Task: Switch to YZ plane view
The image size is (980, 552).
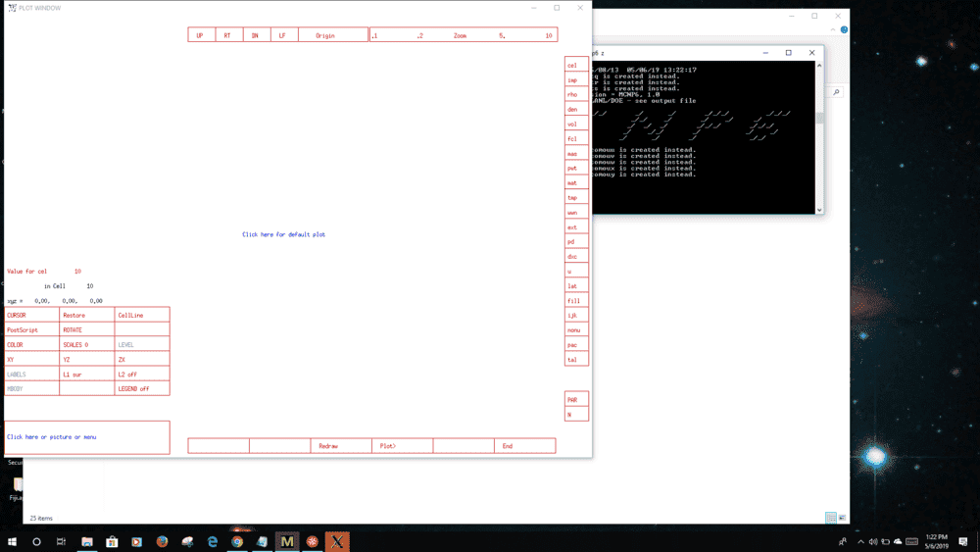Action: pos(87,360)
